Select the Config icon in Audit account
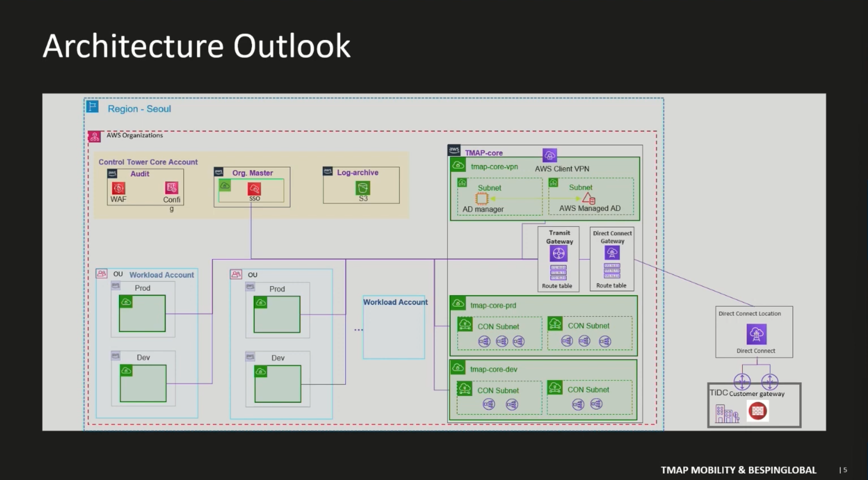 pyautogui.click(x=172, y=188)
